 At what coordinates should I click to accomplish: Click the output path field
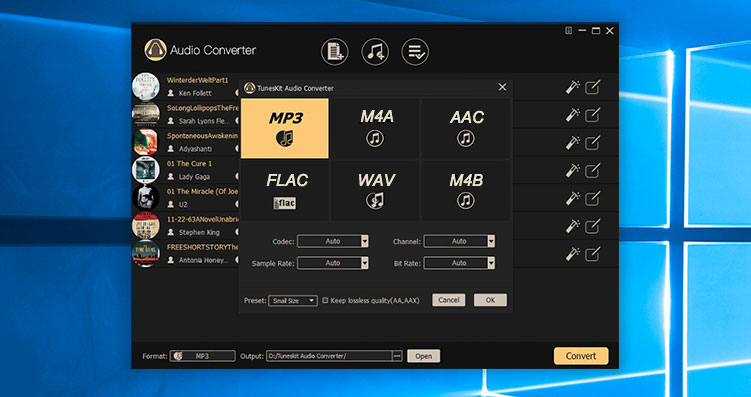click(x=329, y=356)
